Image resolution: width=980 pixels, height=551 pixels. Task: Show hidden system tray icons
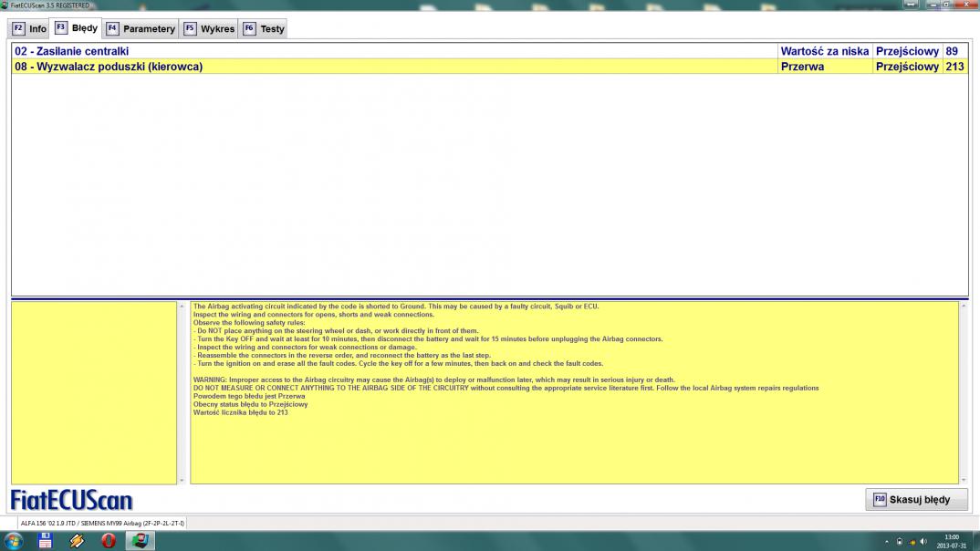[x=886, y=542]
